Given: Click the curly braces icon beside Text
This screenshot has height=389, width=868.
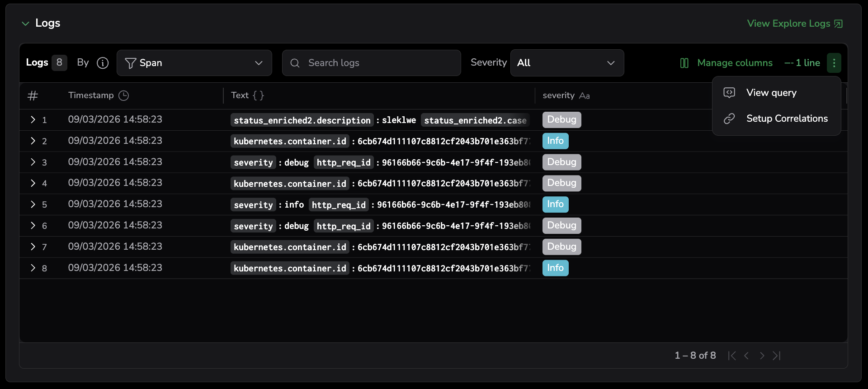Looking at the screenshot, I should coord(258,95).
